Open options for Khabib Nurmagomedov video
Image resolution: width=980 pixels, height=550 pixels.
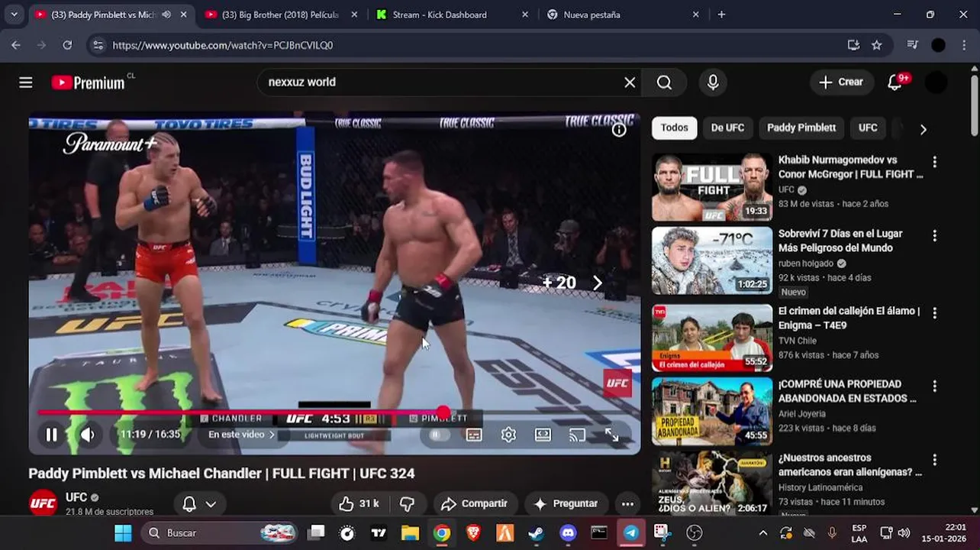point(934,162)
